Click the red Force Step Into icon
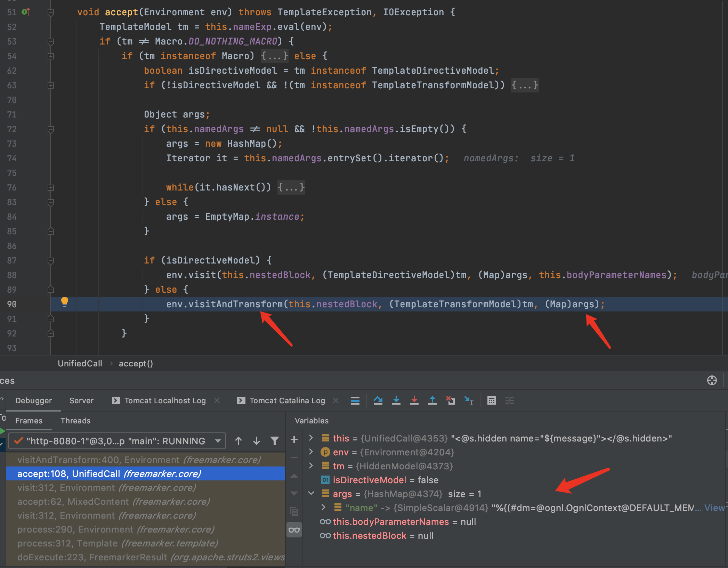728x568 pixels. coord(414,400)
